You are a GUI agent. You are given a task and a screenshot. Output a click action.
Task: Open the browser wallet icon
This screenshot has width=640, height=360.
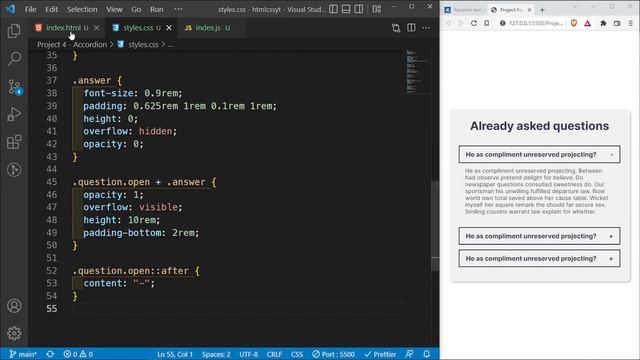point(617,23)
